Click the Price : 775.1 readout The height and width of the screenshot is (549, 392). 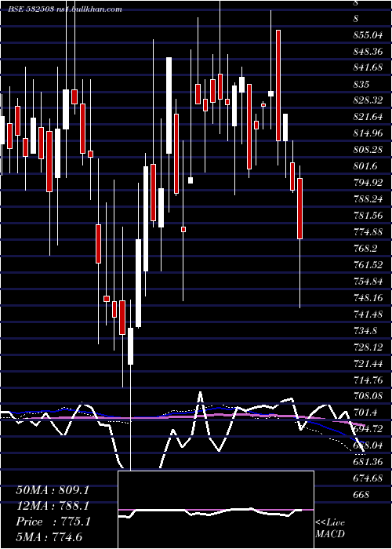53,522
